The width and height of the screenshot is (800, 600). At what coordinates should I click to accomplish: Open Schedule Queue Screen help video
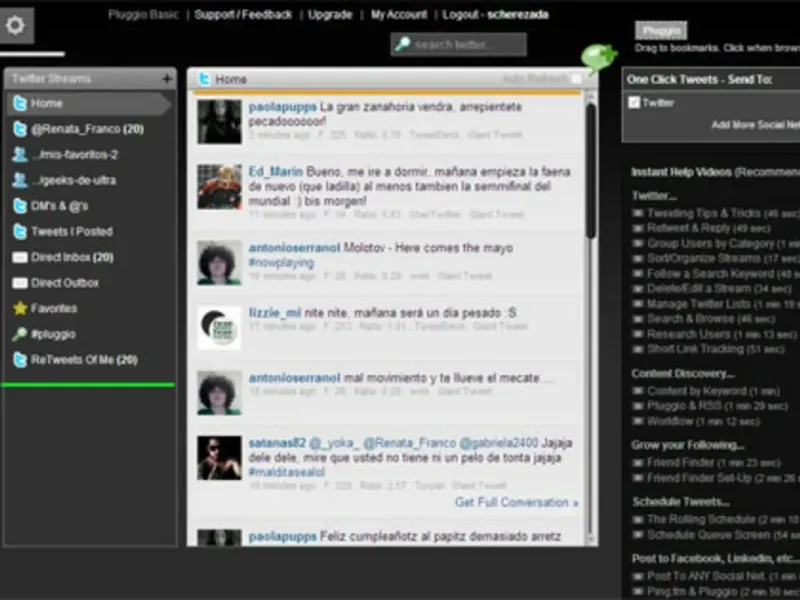(x=723, y=535)
